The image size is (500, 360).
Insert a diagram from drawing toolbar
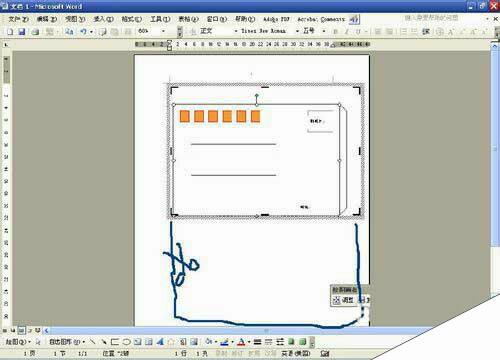pyautogui.click(x=171, y=342)
